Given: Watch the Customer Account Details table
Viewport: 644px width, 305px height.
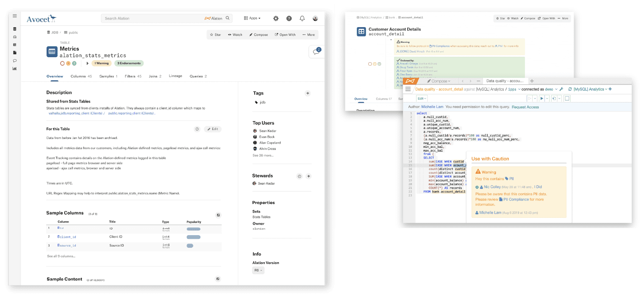Looking at the screenshot, I should [513, 18].
